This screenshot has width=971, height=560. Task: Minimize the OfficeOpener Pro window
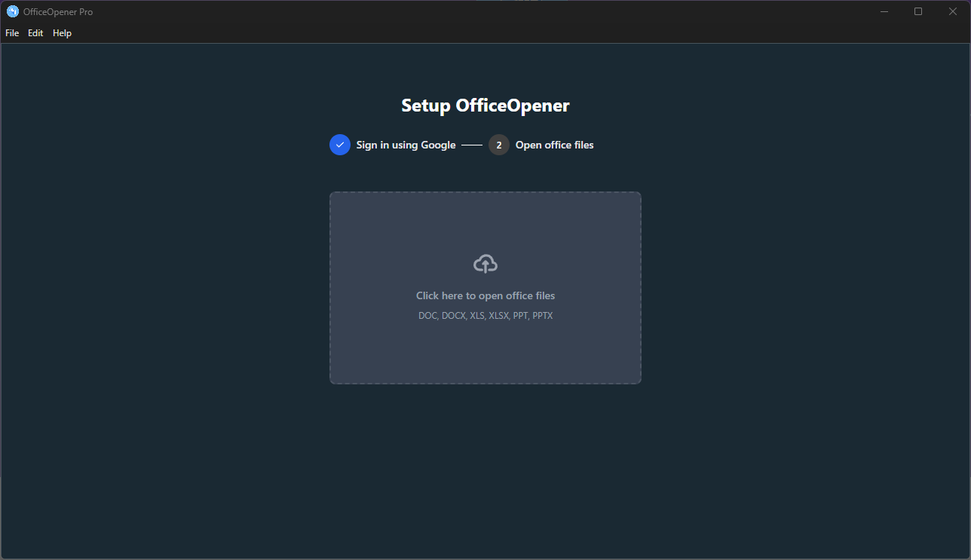pyautogui.click(x=884, y=11)
